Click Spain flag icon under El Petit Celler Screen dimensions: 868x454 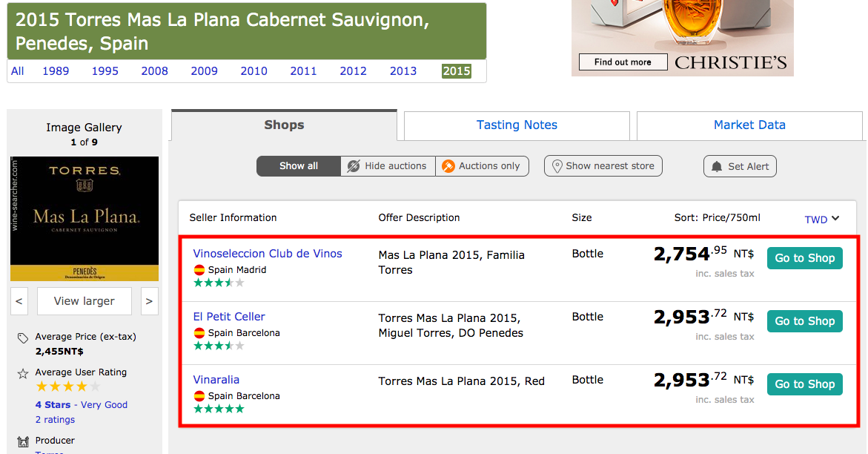(x=199, y=333)
